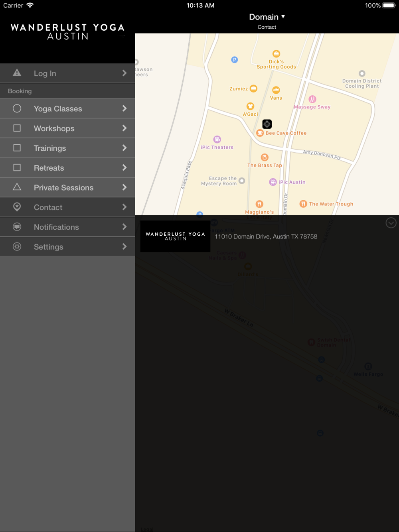Expand Yoga Classes using its chevron
Image resolution: width=399 pixels, height=532 pixels.
pyautogui.click(x=124, y=108)
